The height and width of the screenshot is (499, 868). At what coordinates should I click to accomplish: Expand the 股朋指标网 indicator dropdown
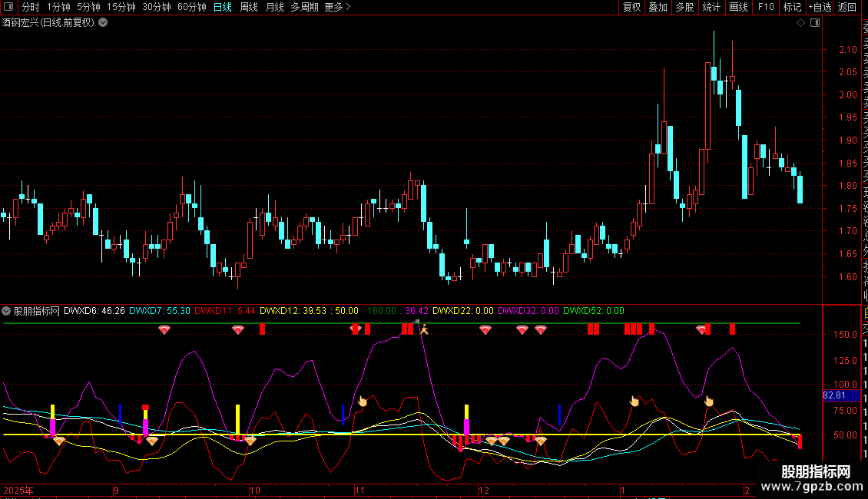coord(7,311)
